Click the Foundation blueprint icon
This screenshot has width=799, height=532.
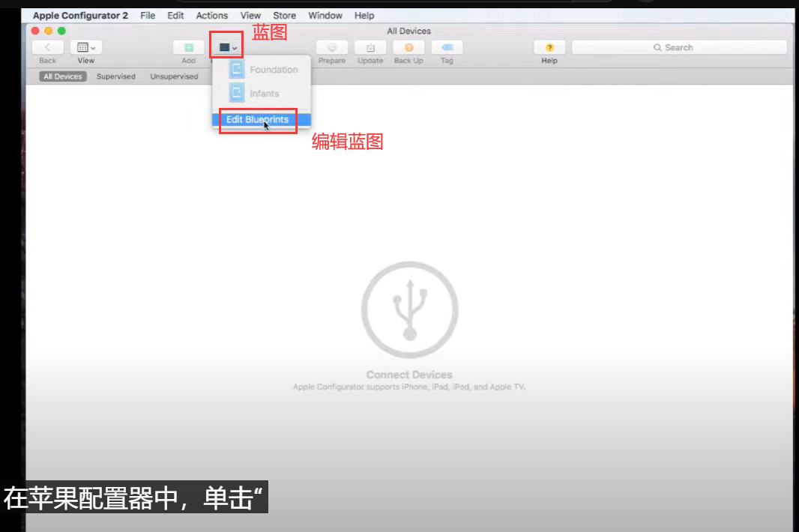click(x=236, y=69)
